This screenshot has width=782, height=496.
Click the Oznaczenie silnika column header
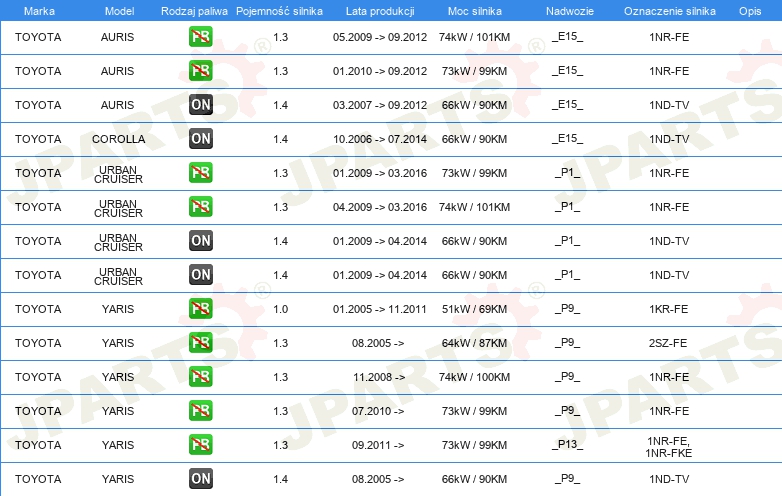pyautogui.click(x=668, y=10)
